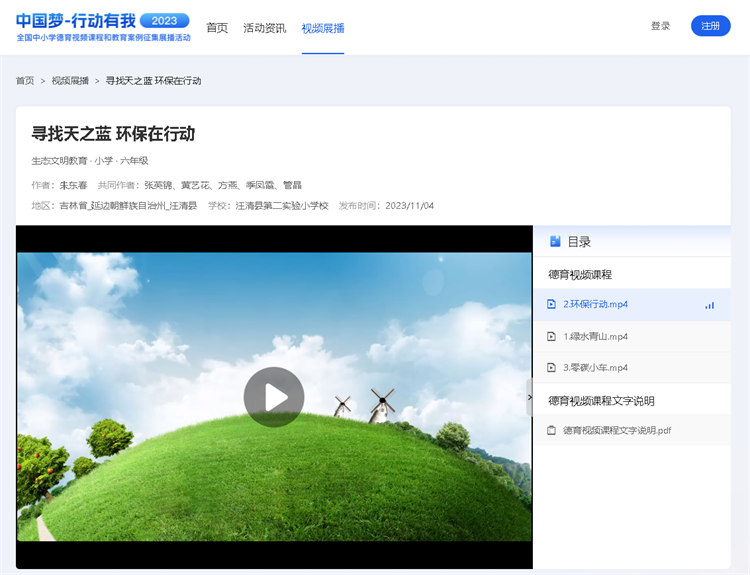Screen dimensions: 750x575
Task: Go to 首页 in the breadcrumb
Action: (25, 80)
